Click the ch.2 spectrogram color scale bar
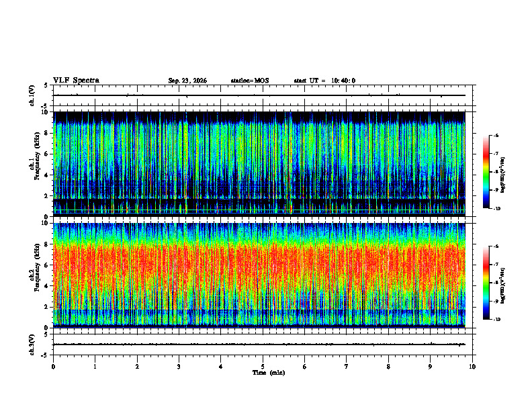532x411 pixels. [486, 283]
